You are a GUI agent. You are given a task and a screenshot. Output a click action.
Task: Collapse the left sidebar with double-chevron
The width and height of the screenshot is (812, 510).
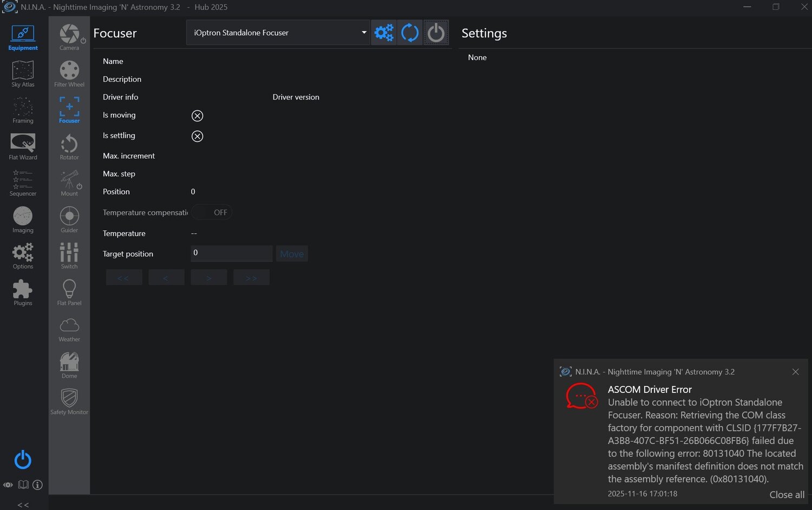pyautogui.click(x=23, y=505)
